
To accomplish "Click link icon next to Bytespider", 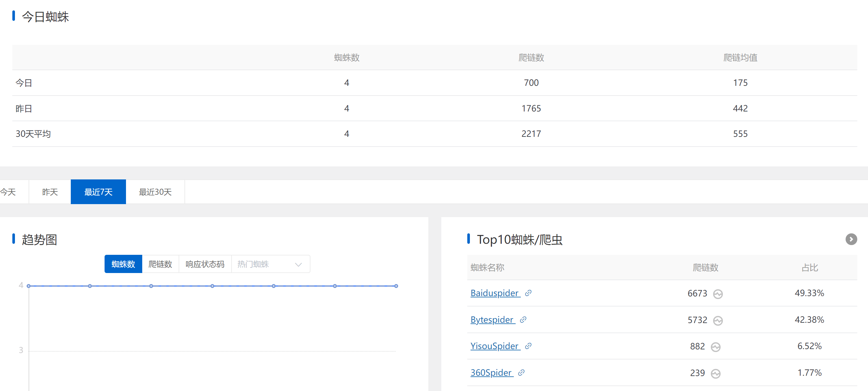I will click(523, 319).
